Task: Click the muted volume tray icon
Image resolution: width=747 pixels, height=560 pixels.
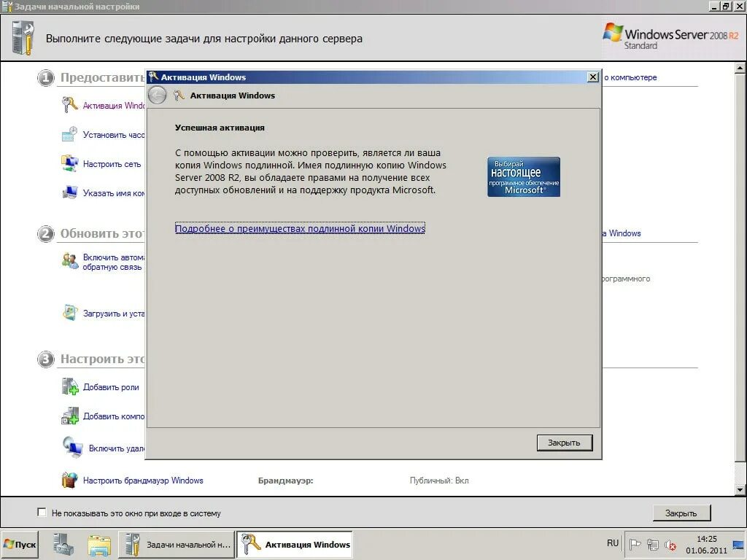Action: point(670,544)
